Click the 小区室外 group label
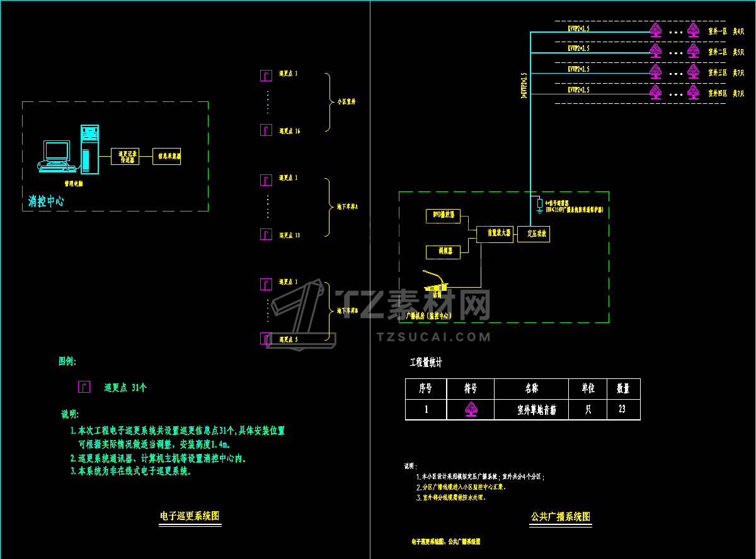 pyautogui.click(x=346, y=101)
